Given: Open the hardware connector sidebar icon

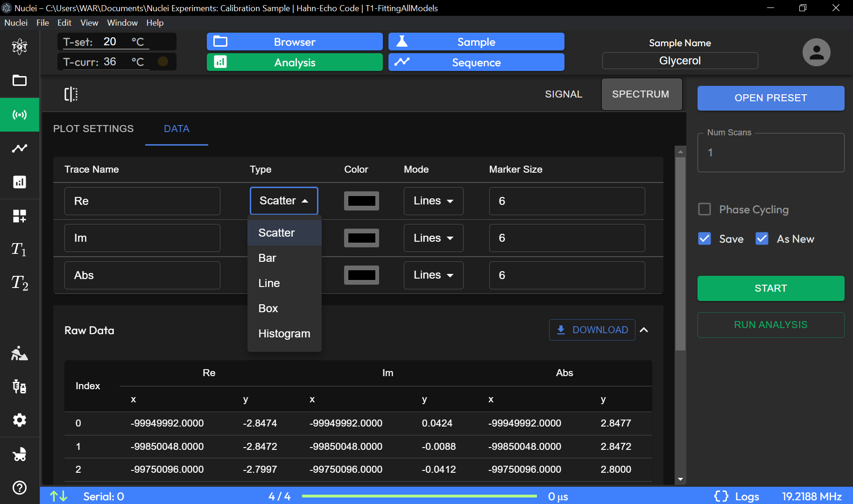Looking at the screenshot, I should pos(20,386).
